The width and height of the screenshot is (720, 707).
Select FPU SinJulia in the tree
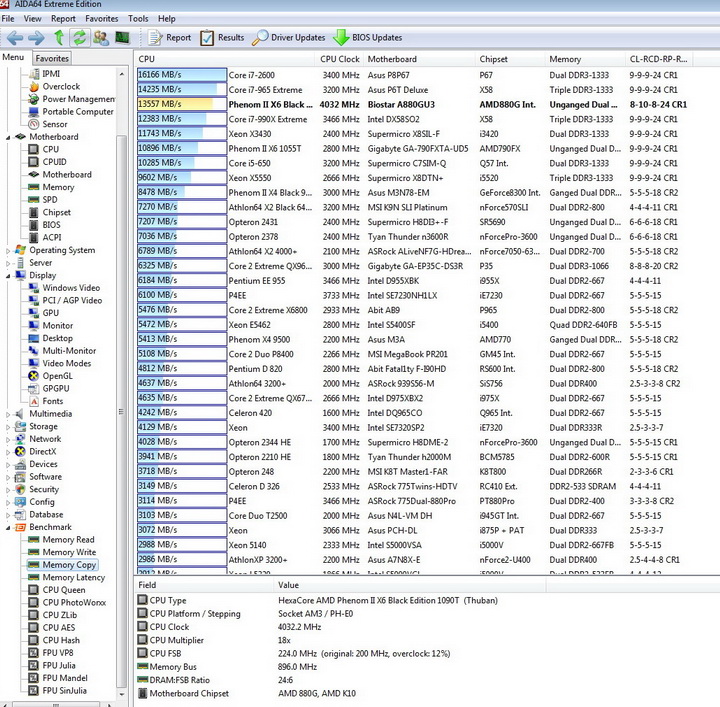click(64, 690)
